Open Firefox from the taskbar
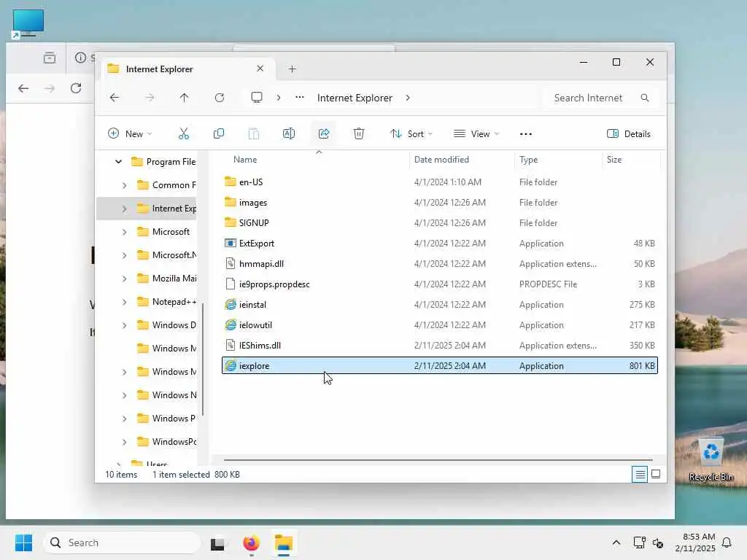 (x=251, y=542)
